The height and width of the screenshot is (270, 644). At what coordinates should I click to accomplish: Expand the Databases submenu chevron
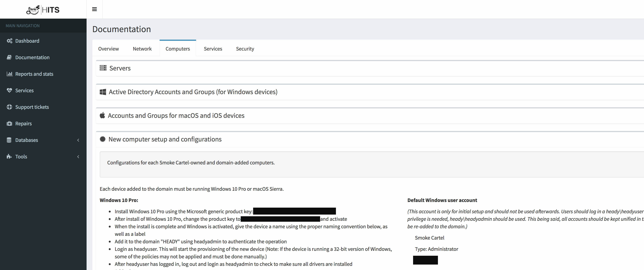click(x=78, y=140)
